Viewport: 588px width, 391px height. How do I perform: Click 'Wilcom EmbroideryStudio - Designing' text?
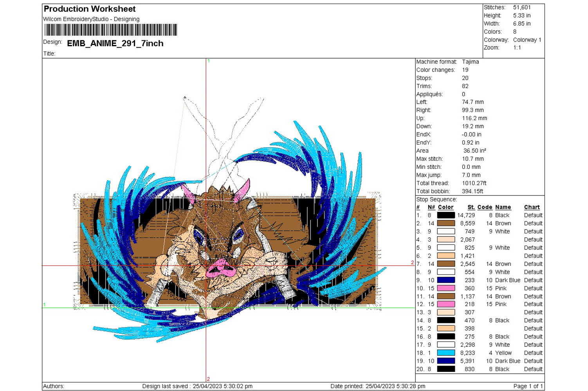[91, 19]
